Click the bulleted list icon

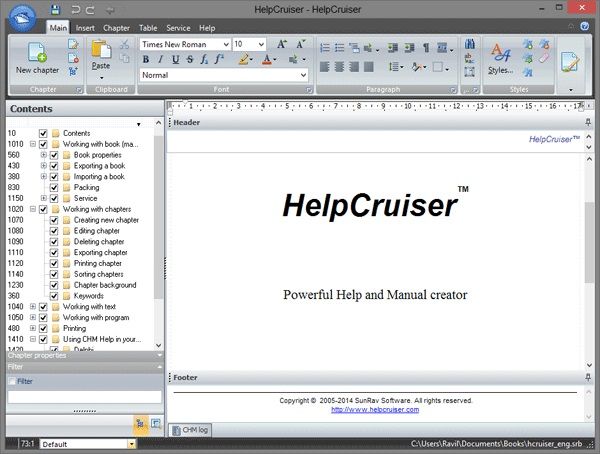tap(339, 48)
